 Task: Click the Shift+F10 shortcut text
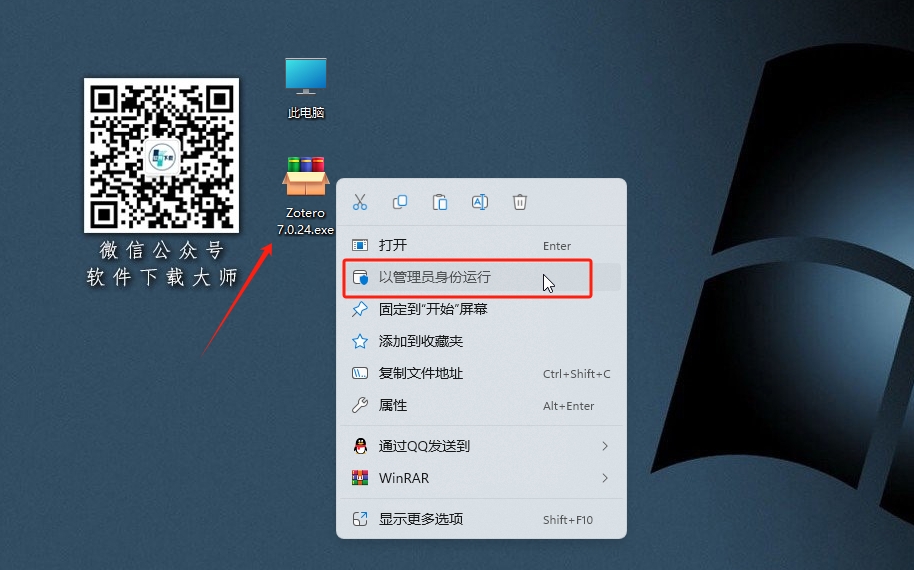[x=568, y=520]
